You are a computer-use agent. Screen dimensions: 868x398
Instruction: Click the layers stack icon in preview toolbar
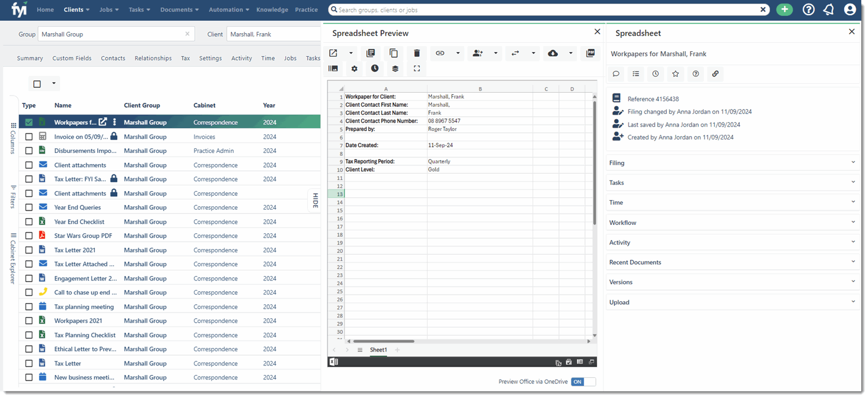(396, 69)
